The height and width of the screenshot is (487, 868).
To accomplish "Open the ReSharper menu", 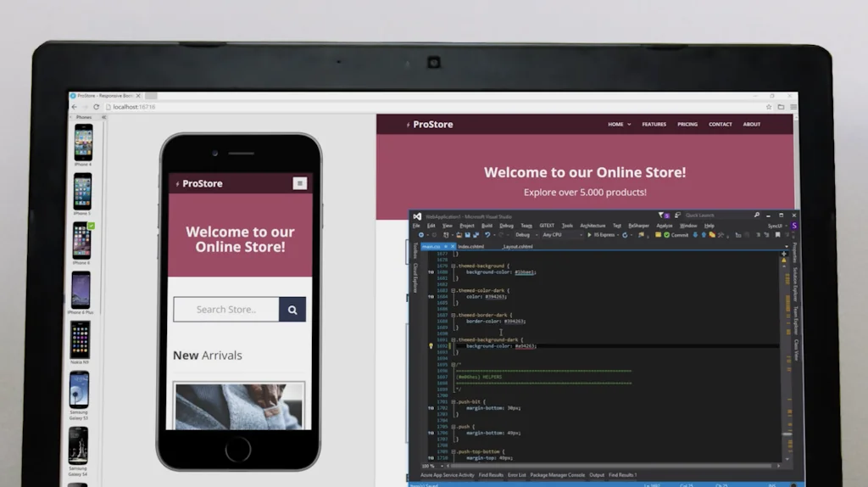I will pyautogui.click(x=639, y=226).
